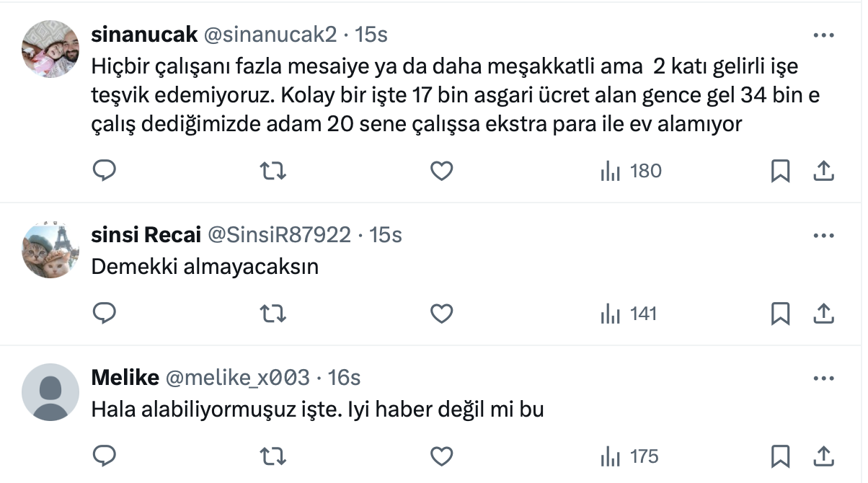This screenshot has width=868, height=483.
Task: Share Melike's tweet
Action: (x=824, y=456)
